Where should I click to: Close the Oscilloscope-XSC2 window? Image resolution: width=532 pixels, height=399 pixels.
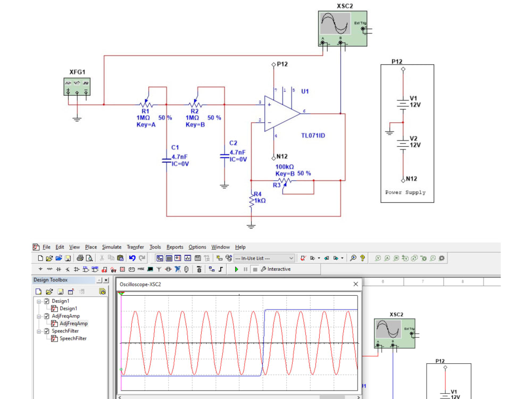click(x=355, y=284)
